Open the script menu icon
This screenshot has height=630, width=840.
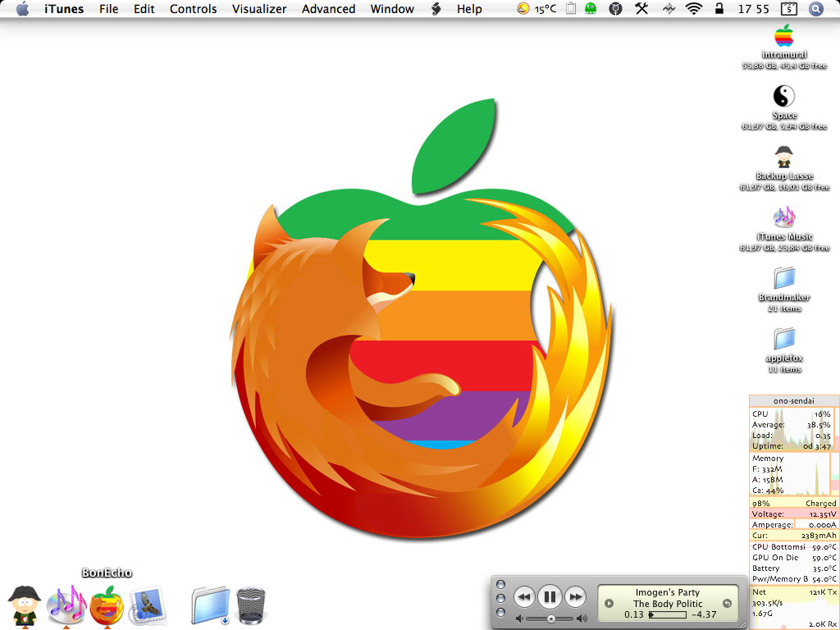436,9
